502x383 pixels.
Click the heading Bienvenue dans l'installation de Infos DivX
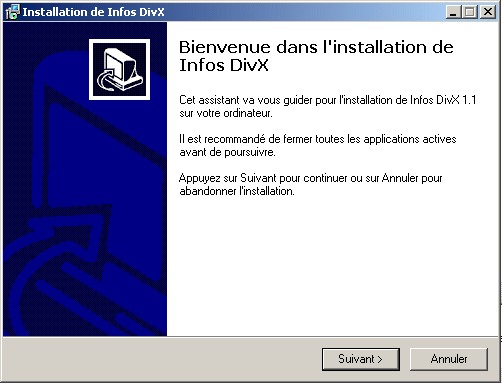pyautogui.click(x=316, y=56)
